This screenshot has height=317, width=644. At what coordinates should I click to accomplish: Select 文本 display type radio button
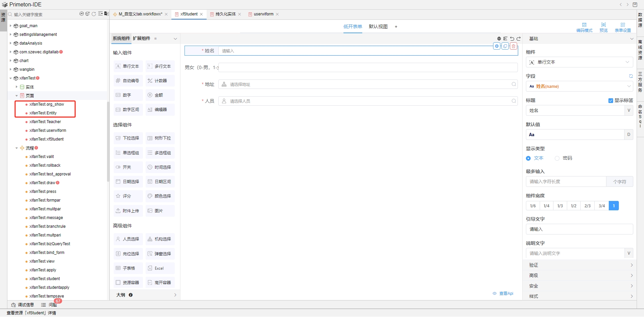coord(528,158)
